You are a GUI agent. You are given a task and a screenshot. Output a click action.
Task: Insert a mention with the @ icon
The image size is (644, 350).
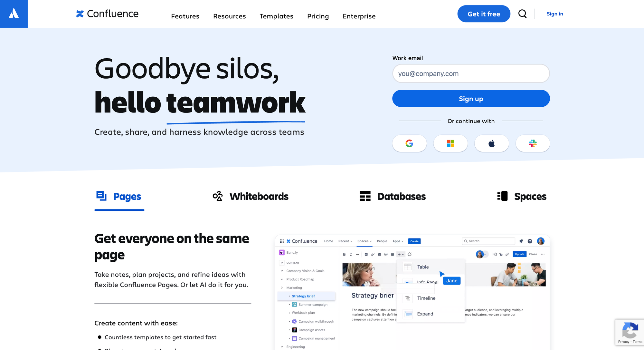point(386,254)
